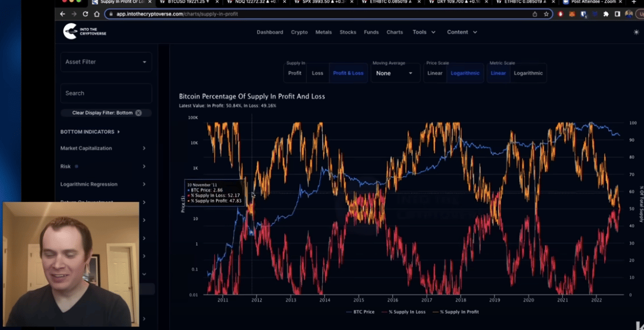Viewport: 644px width, 330px height.
Task: Set Metric Scale to Linear
Action: [498, 73]
